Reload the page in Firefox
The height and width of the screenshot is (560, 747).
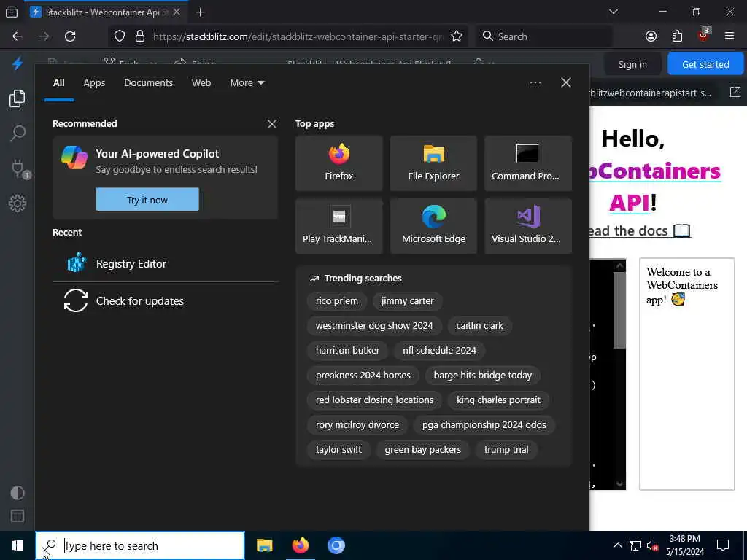[70, 36]
